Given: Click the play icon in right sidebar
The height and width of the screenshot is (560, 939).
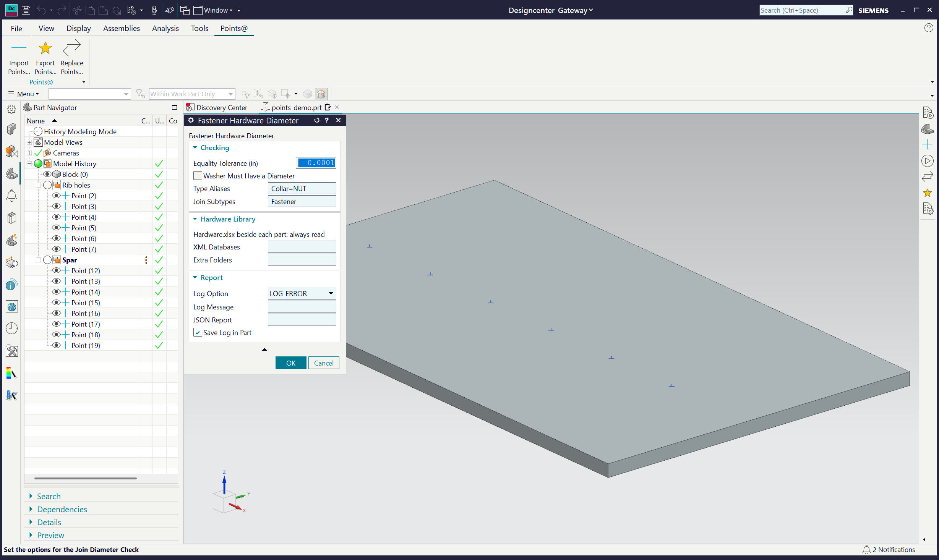Looking at the screenshot, I should (x=927, y=161).
